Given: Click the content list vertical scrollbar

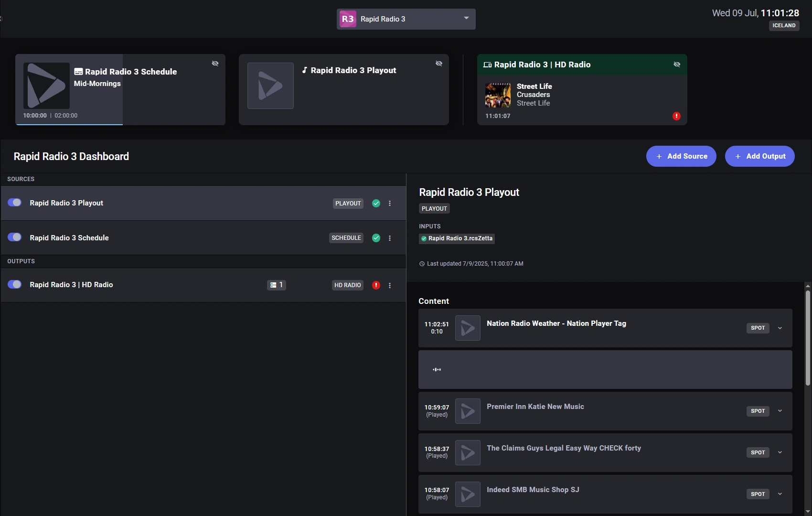Looking at the screenshot, I should 808,338.
